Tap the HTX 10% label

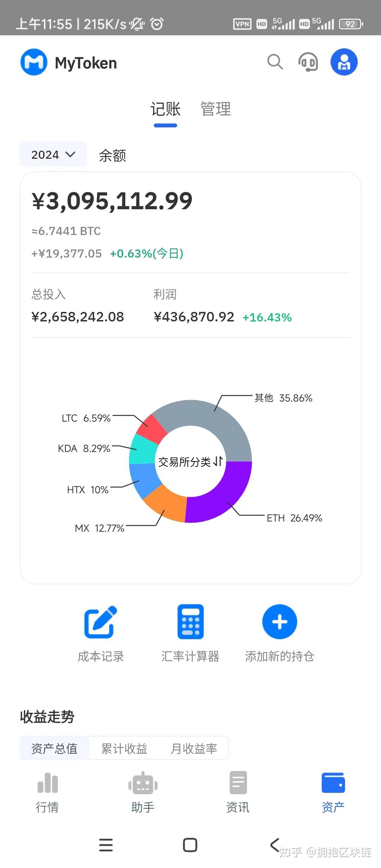87,490
